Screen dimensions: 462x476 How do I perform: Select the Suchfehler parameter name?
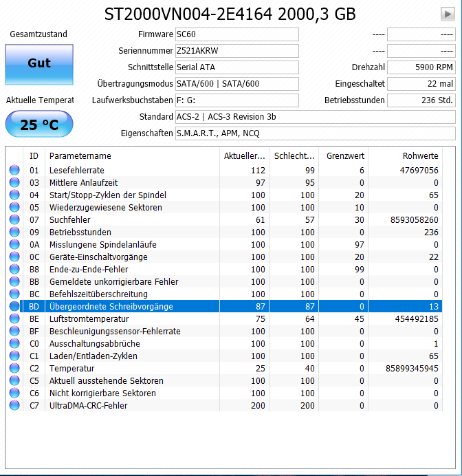[69, 220]
